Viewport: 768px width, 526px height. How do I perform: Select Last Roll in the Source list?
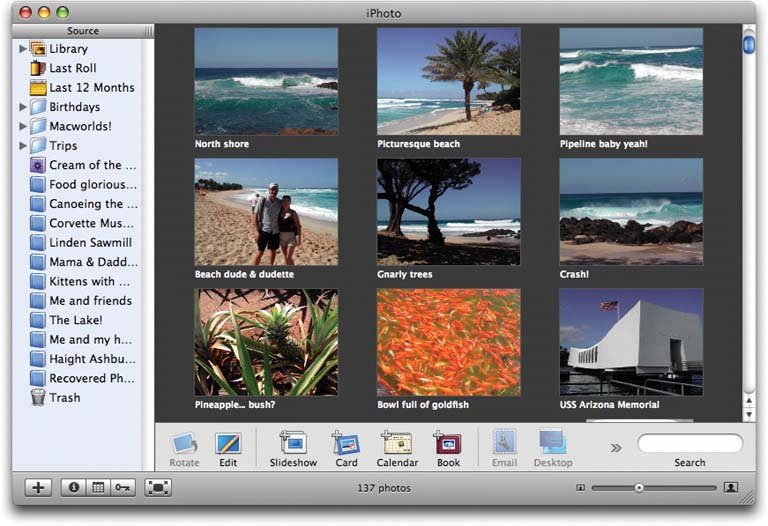[73, 68]
